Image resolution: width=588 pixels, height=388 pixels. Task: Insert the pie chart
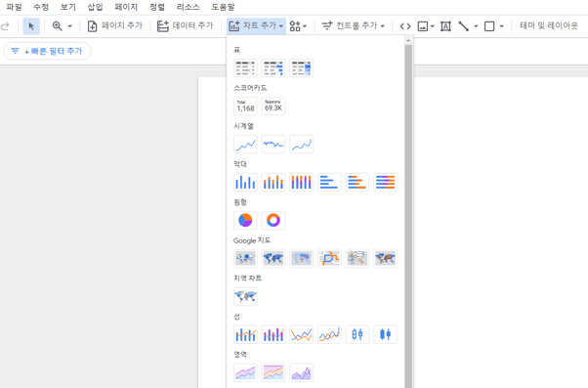tap(245, 220)
